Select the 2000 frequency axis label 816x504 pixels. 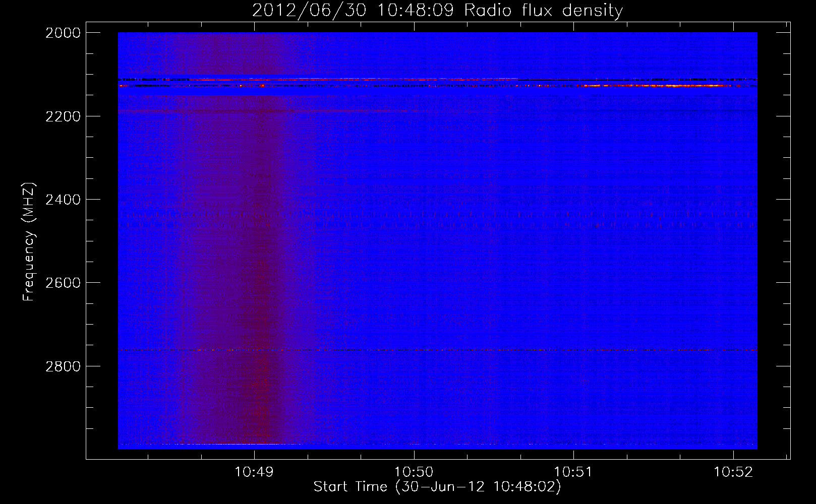(x=63, y=33)
